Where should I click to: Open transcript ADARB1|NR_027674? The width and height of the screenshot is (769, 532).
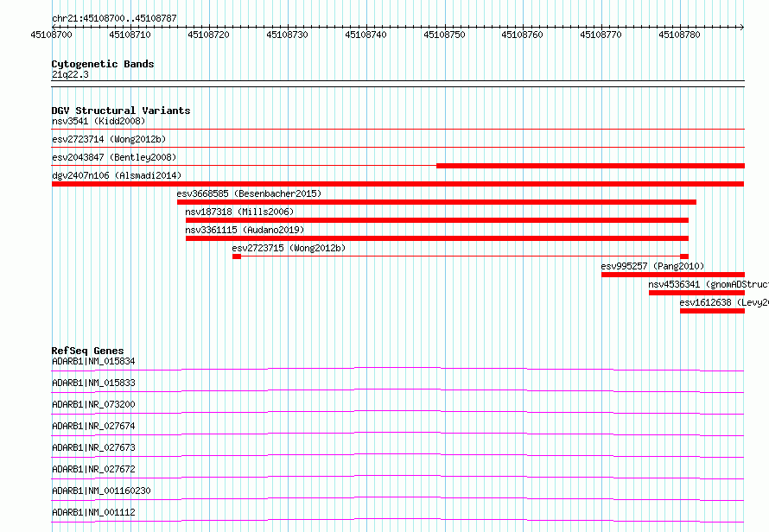pyautogui.click(x=93, y=426)
